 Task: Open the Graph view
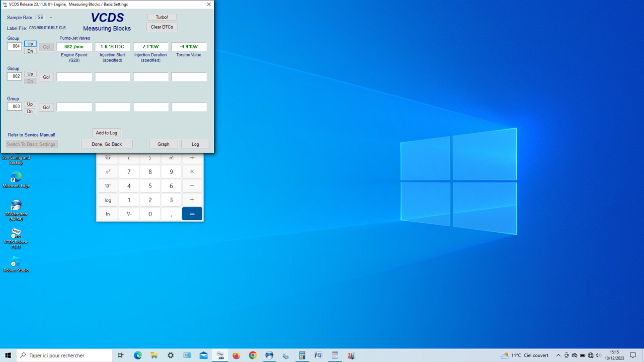point(164,144)
